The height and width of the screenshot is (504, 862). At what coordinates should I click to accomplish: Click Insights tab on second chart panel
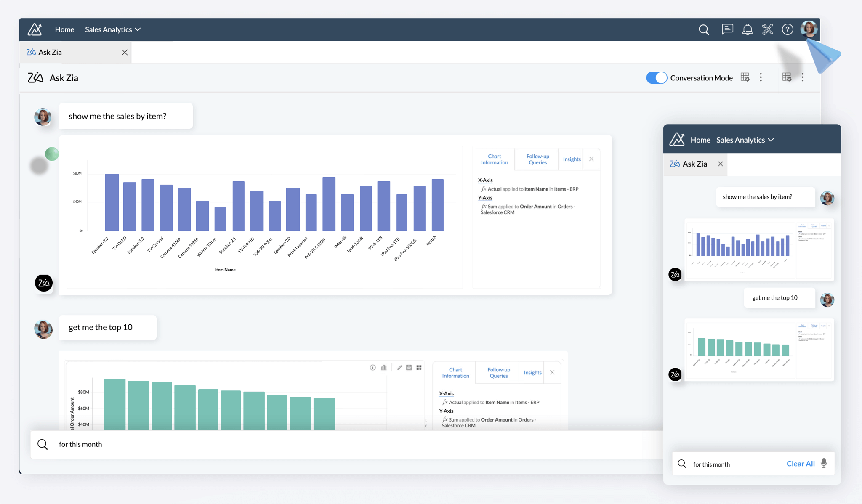point(532,372)
